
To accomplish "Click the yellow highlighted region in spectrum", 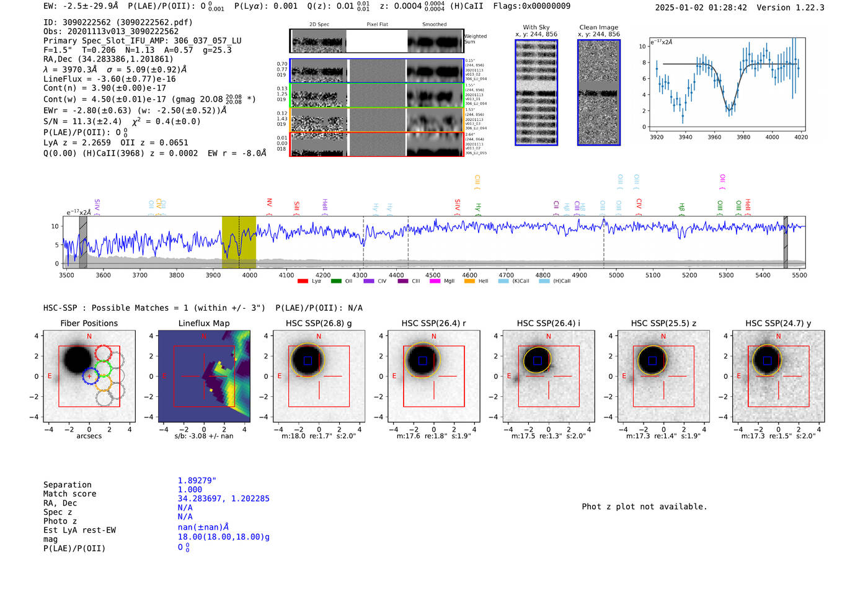I will pos(239,242).
